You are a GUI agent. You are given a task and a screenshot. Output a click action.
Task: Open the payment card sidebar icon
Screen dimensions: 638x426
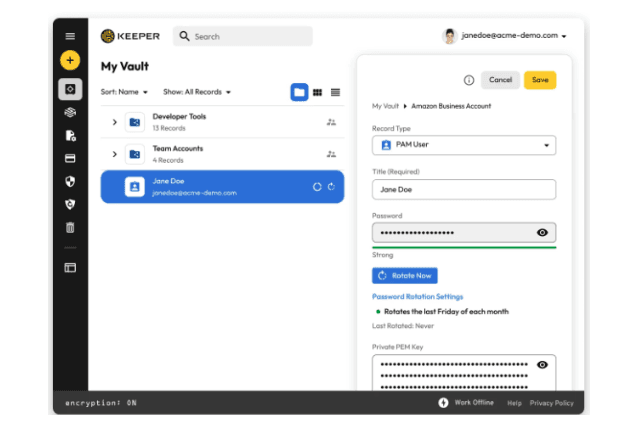(x=70, y=158)
